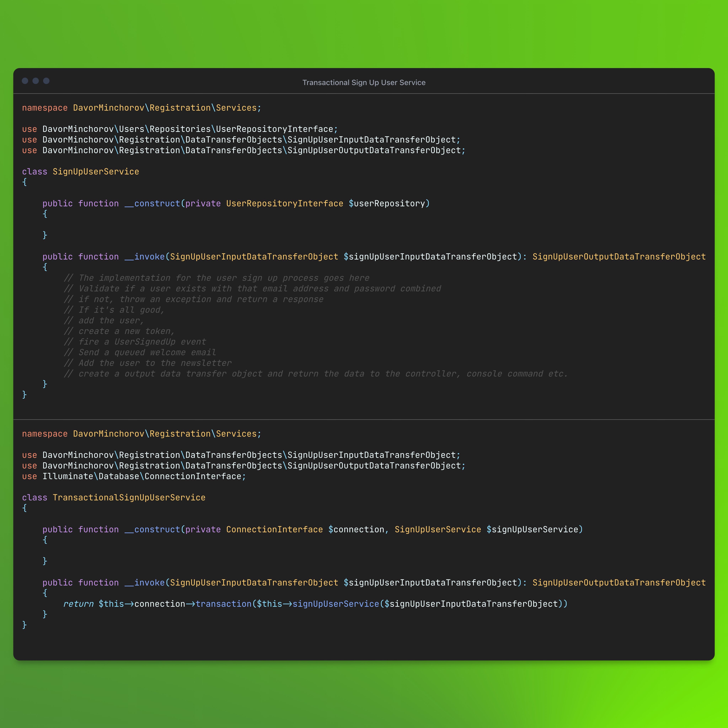Click the namespace DavorMinchorov Registration Services line
This screenshot has width=728, height=728.
click(141, 107)
